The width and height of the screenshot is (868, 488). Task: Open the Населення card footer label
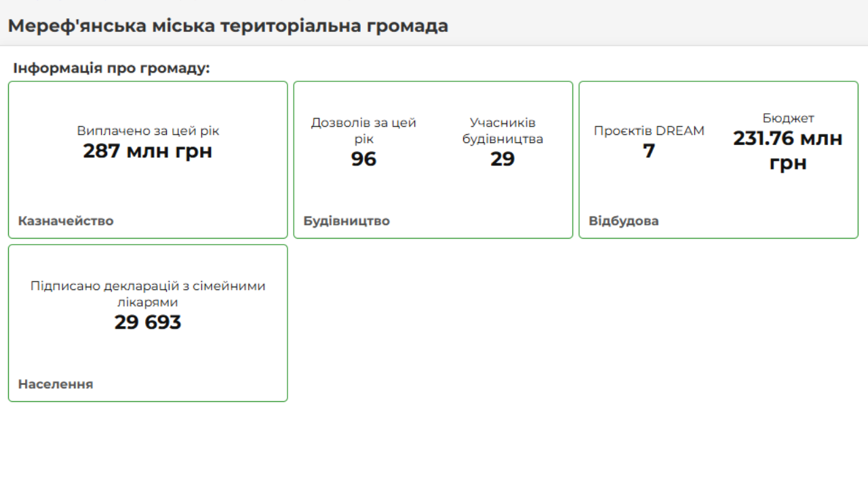pyautogui.click(x=56, y=384)
